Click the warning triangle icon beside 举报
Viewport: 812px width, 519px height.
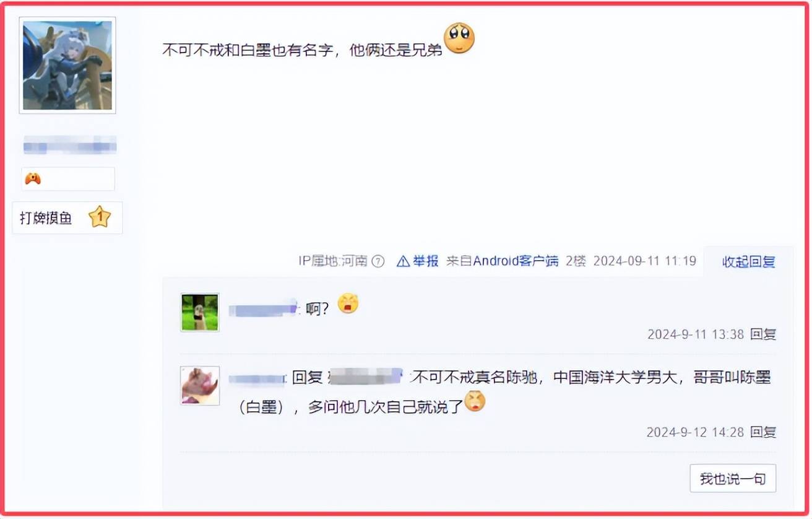coord(403,261)
